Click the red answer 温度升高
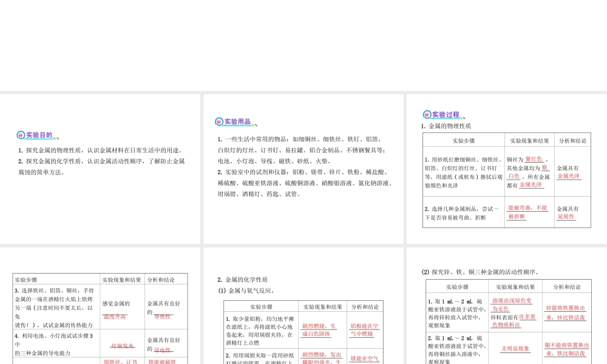Image resolution: width=607 pixels, height=364 pixels. point(115,317)
